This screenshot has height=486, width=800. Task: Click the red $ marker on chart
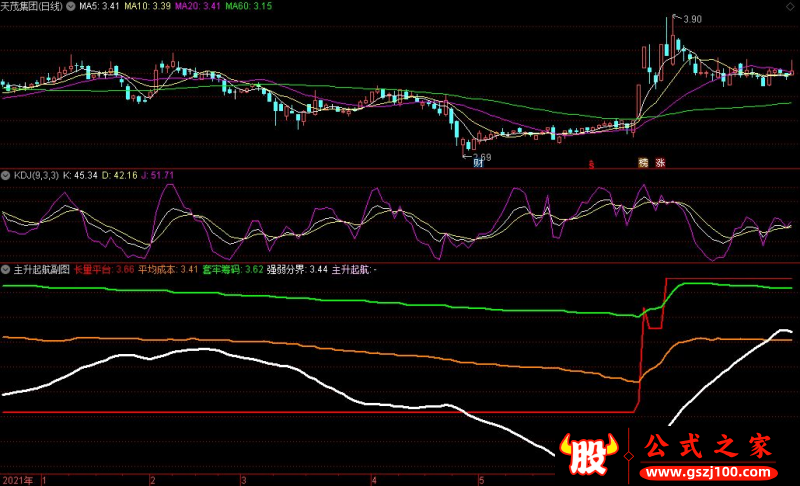point(591,165)
